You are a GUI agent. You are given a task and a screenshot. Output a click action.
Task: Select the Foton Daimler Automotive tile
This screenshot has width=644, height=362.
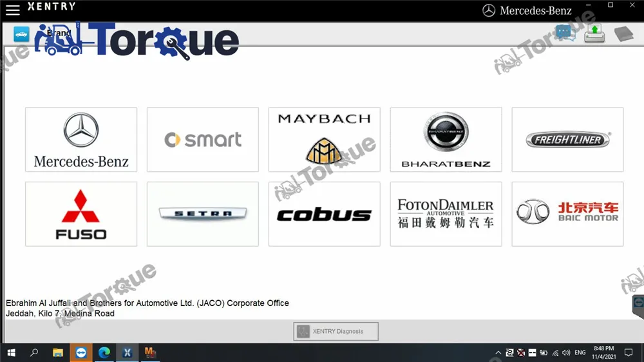446,214
